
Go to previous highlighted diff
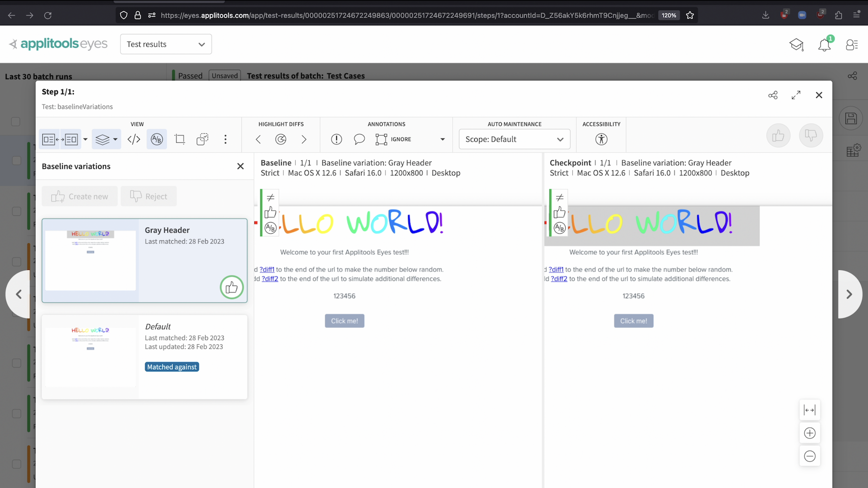tap(258, 139)
